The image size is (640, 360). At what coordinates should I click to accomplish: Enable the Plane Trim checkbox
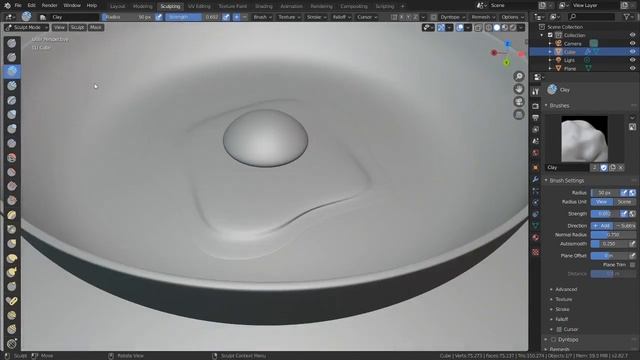(632, 265)
